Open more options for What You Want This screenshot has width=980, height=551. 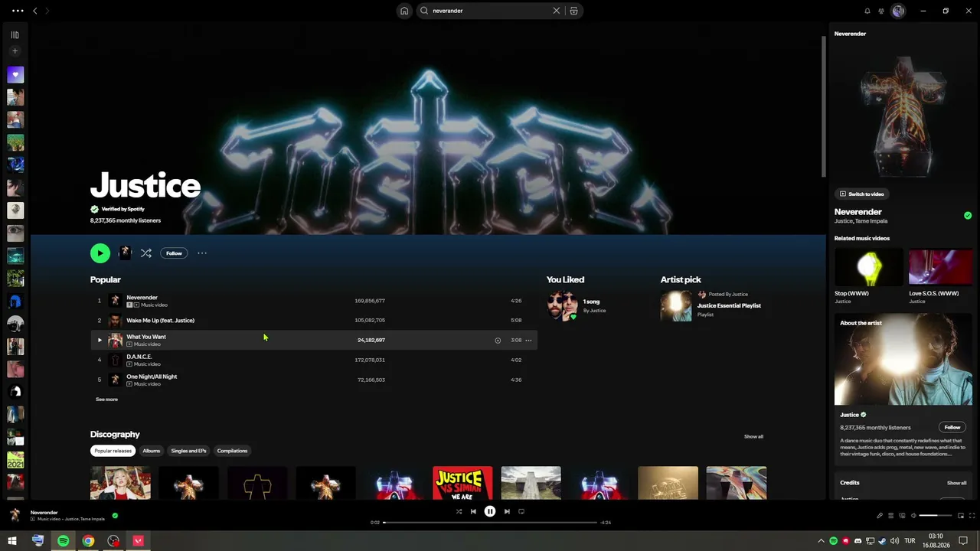528,340
